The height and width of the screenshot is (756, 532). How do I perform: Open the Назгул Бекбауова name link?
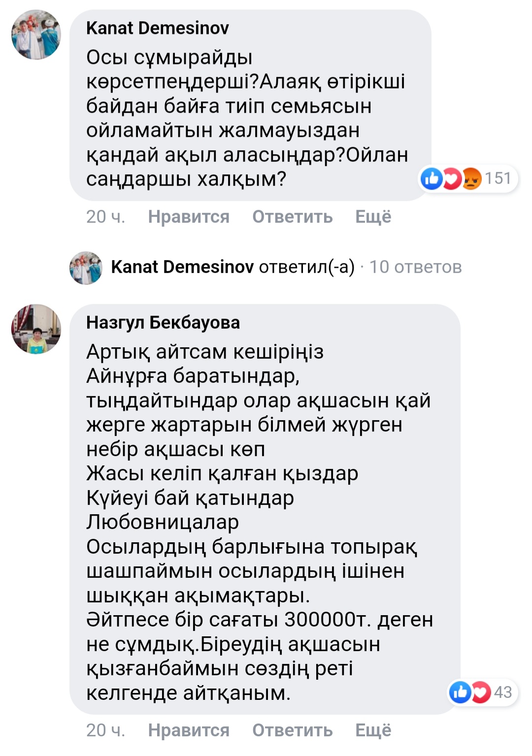tap(163, 323)
